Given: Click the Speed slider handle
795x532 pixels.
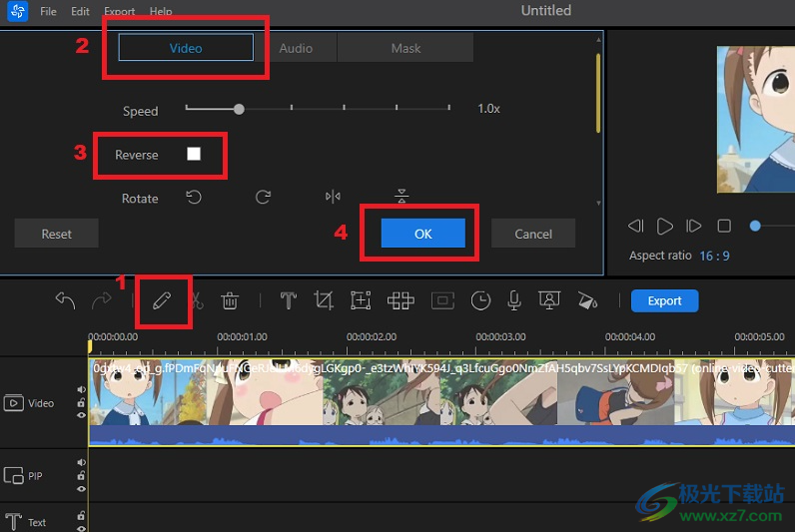Looking at the screenshot, I should [239, 109].
